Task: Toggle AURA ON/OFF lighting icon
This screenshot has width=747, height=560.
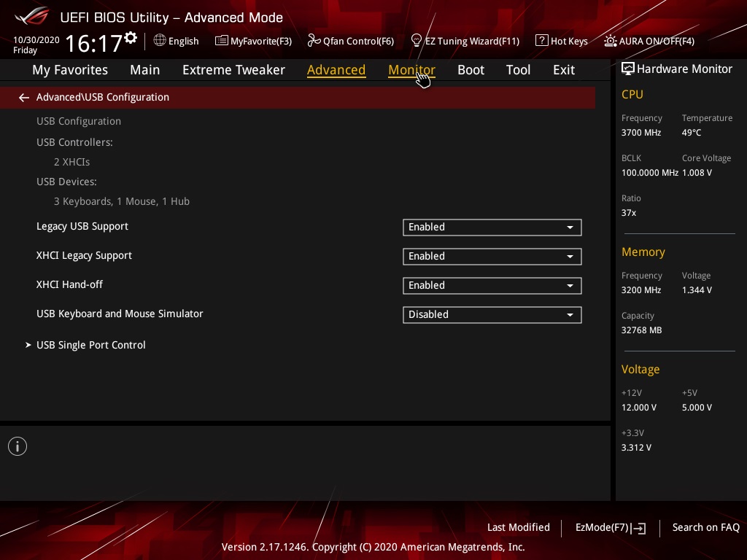Action: (x=611, y=41)
